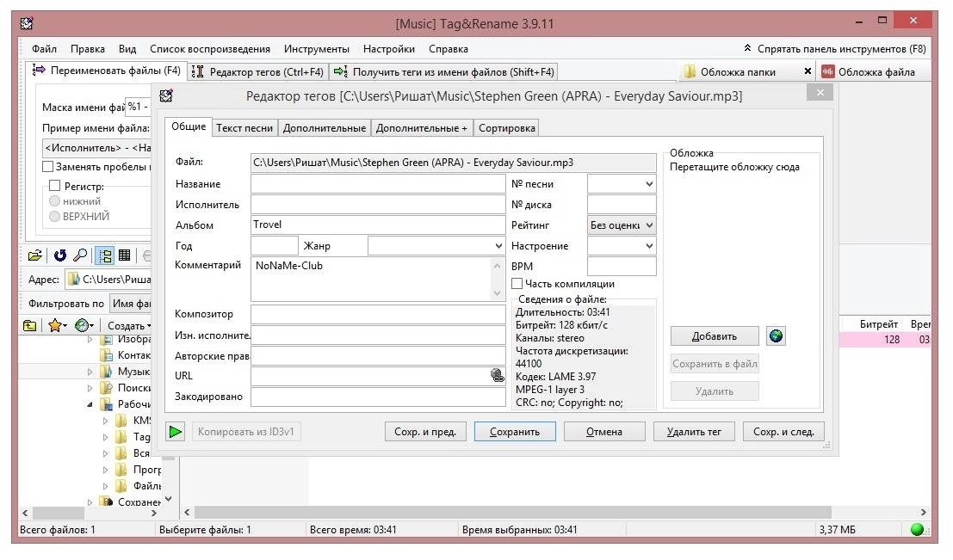Click the Альбом field containing Trovel
Image resolution: width=953 pixels, height=560 pixels.
coord(378,225)
